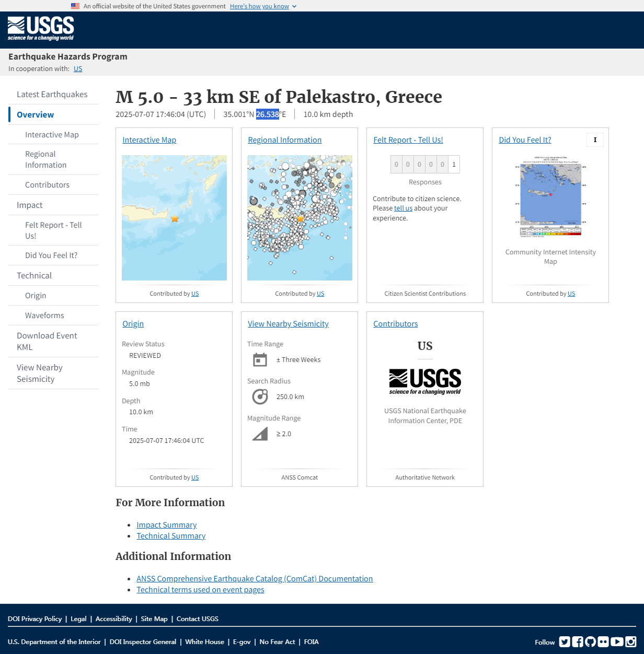Screen dimensions: 644x654
Task: Click the USGS logo in header
Action: (x=41, y=28)
